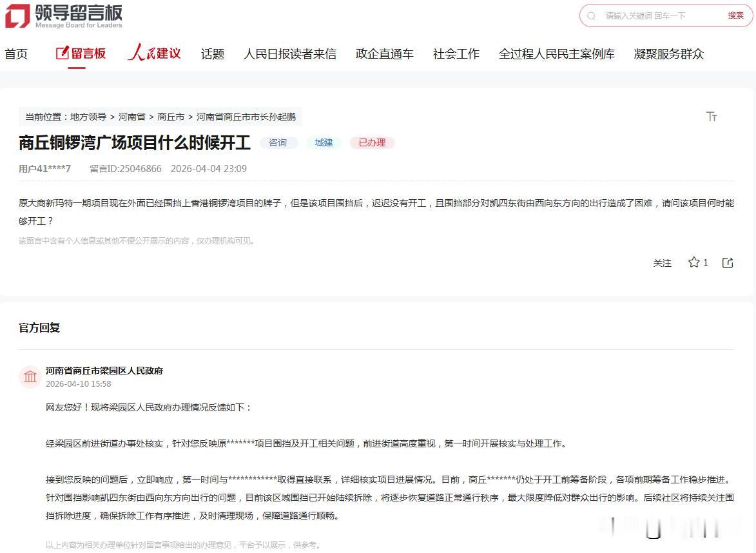The image size is (756, 553).
Task: Click the Tt font size icon
Action: coord(712,117)
